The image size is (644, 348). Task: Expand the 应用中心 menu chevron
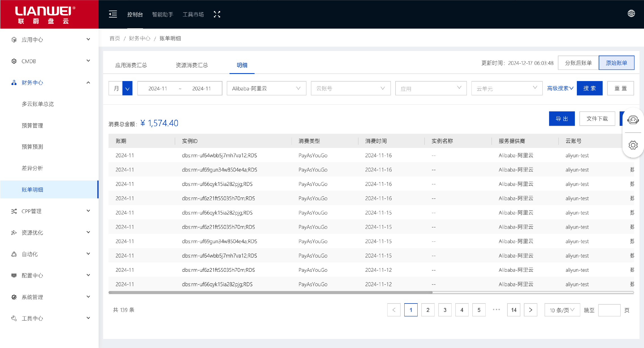[x=88, y=39]
